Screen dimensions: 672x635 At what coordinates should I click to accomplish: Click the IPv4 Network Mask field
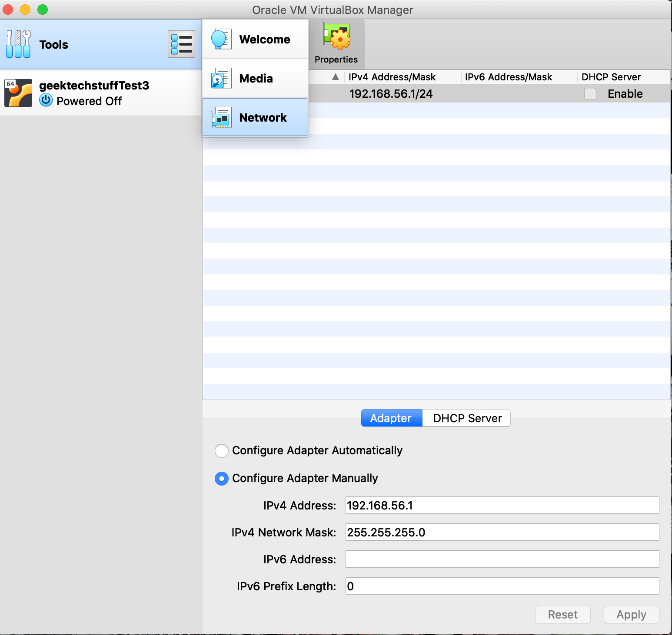502,532
